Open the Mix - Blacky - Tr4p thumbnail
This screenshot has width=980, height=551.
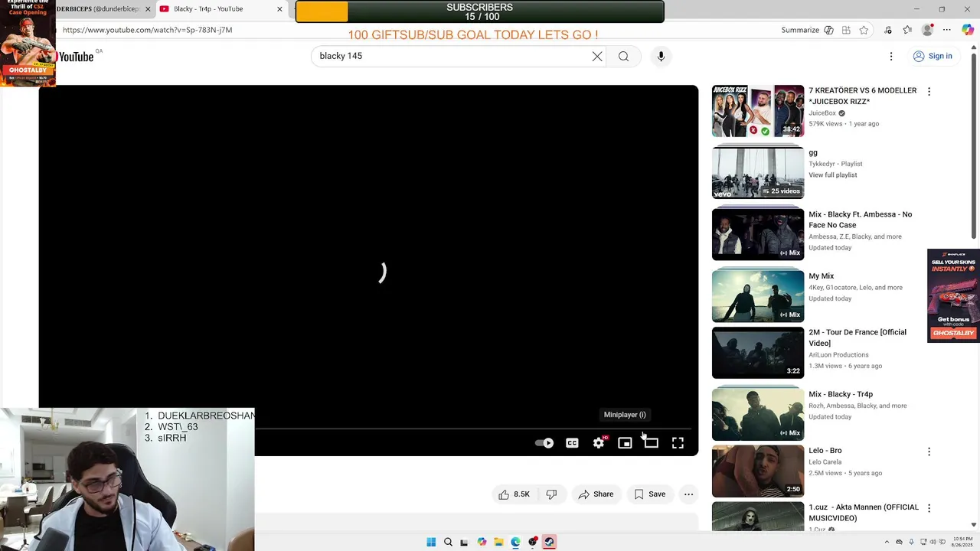(758, 414)
